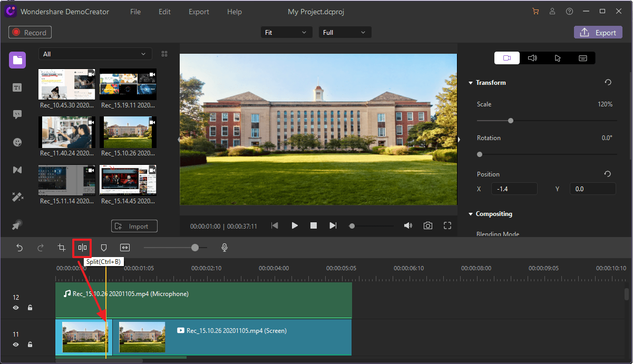Image resolution: width=633 pixels, height=364 pixels.
Task: Hide track 11 with its eye toggle
Action: (16, 345)
